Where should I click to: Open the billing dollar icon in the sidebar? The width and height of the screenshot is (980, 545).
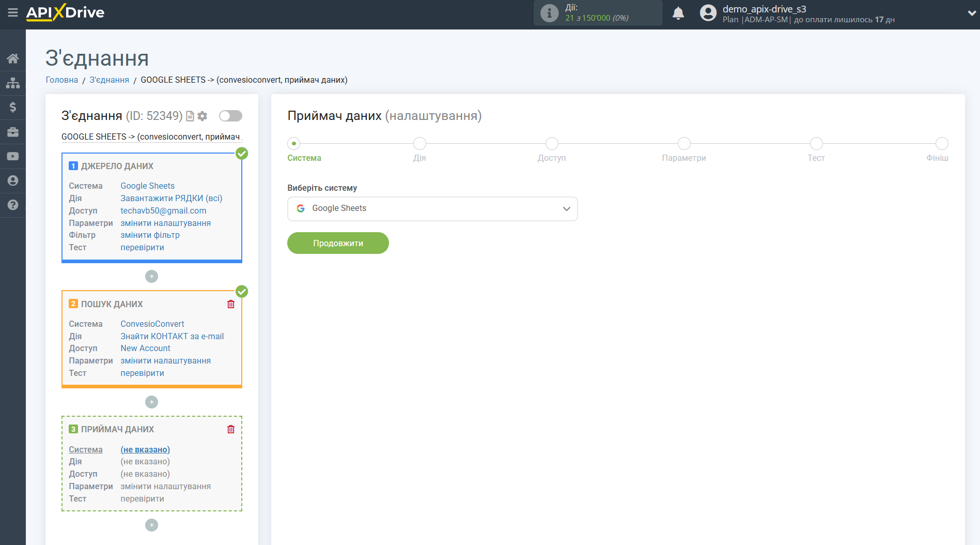point(13,107)
